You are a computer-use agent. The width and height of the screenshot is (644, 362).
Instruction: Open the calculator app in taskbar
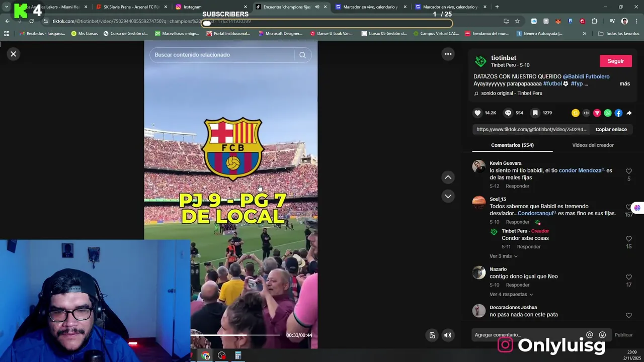[238, 355]
